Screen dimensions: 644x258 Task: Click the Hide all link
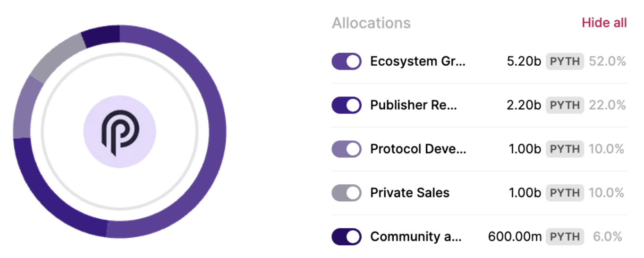pos(604,23)
